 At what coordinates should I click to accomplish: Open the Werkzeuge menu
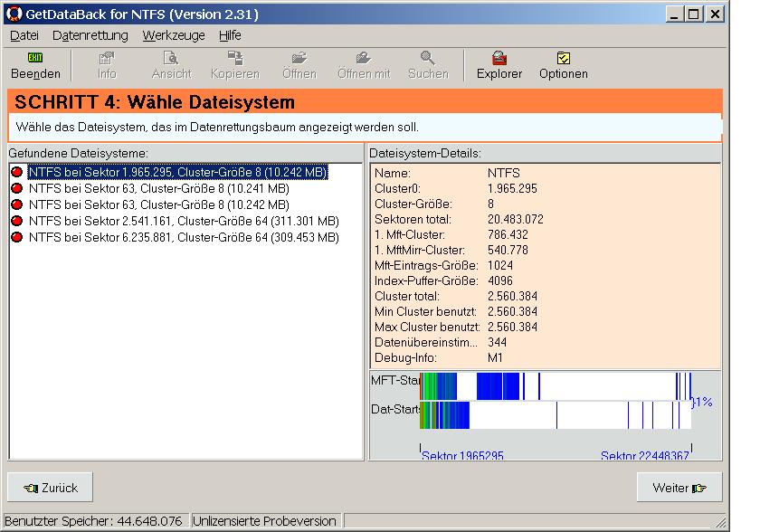point(174,35)
